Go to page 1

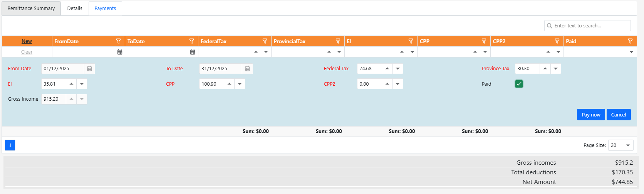coord(10,145)
